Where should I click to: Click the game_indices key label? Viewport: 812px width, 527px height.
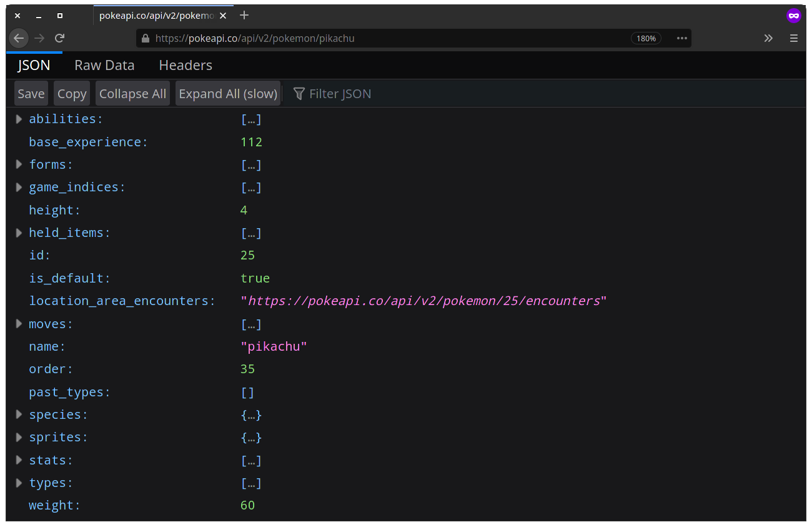pos(77,187)
